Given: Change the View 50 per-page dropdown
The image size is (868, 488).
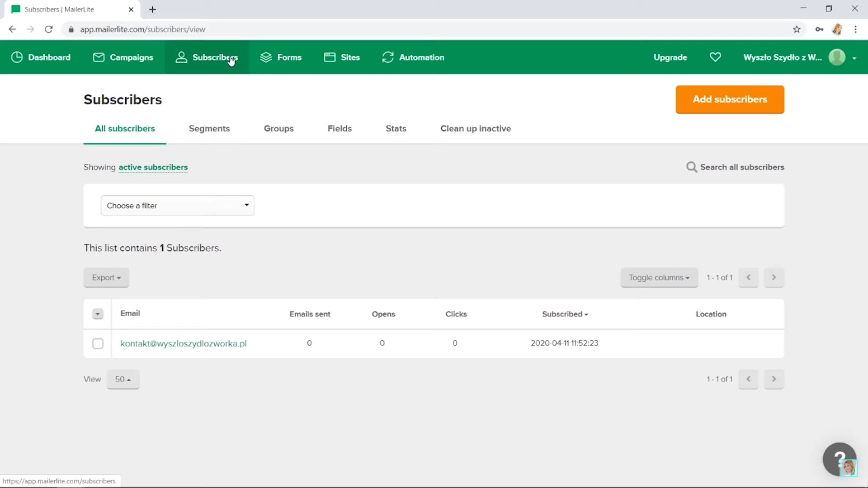Looking at the screenshot, I should click(x=123, y=379).
